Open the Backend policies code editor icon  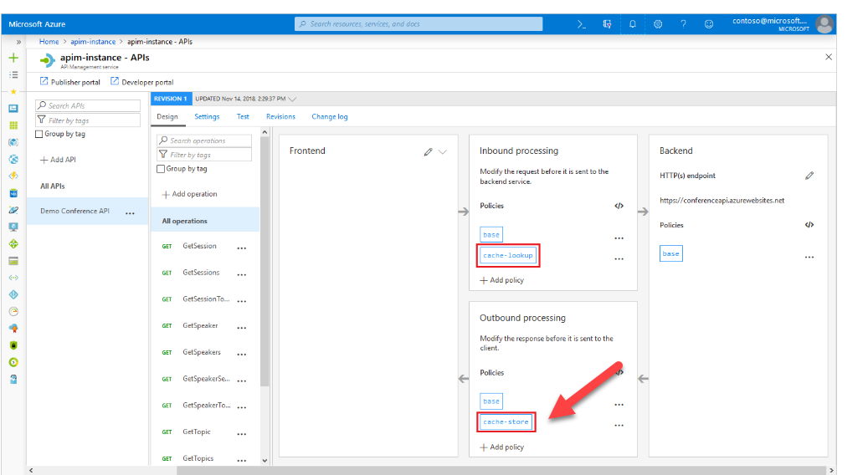(809, 225)
